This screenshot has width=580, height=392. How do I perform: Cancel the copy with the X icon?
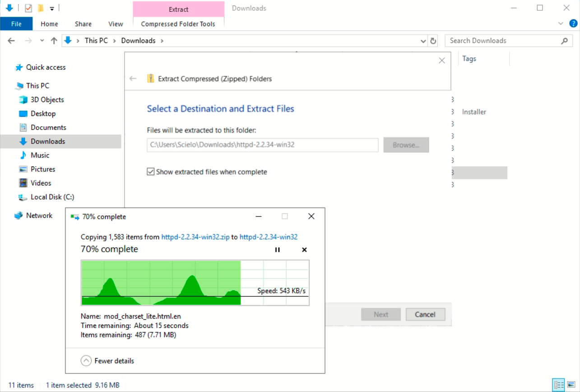click(304, 250)
